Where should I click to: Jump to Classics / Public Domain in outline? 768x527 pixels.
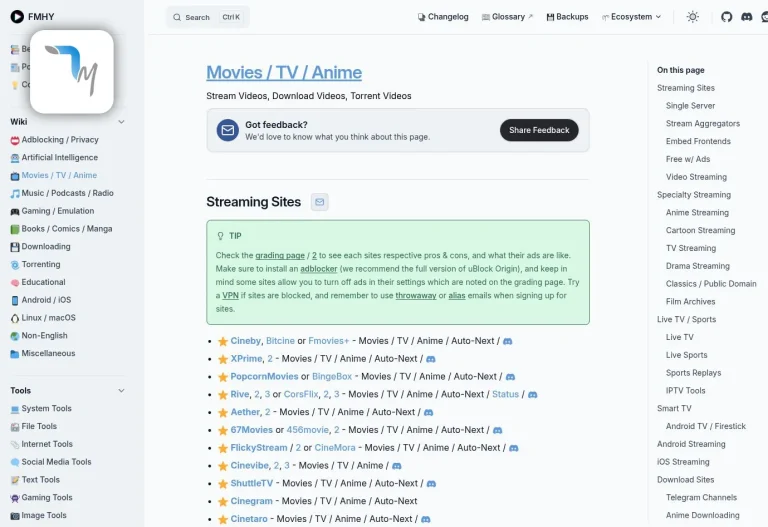coord(711,284)
